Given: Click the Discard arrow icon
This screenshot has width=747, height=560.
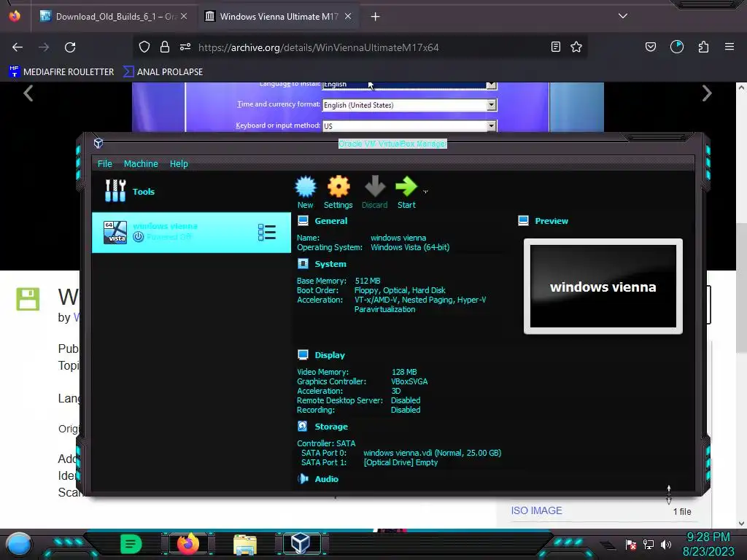Looking at the screenshot, I should [x=374, y=187].
